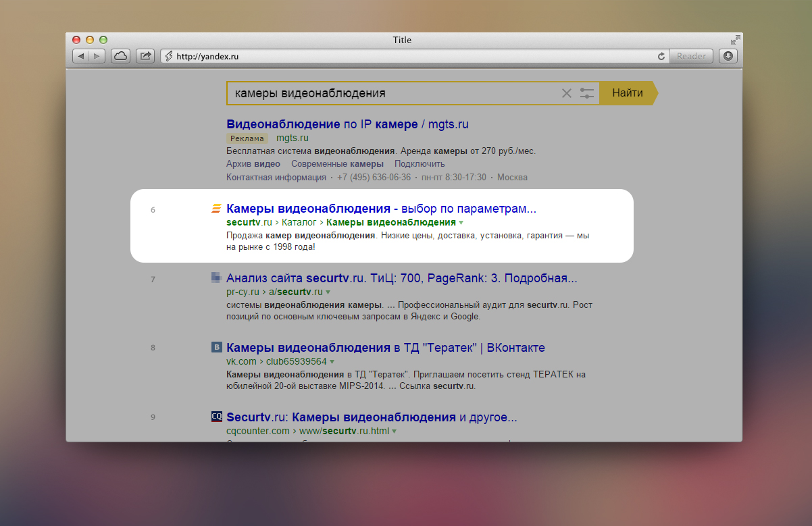Open the iCloud tabs cloud icon
This screenshot has width=812, height=526.
coord(121,57)
